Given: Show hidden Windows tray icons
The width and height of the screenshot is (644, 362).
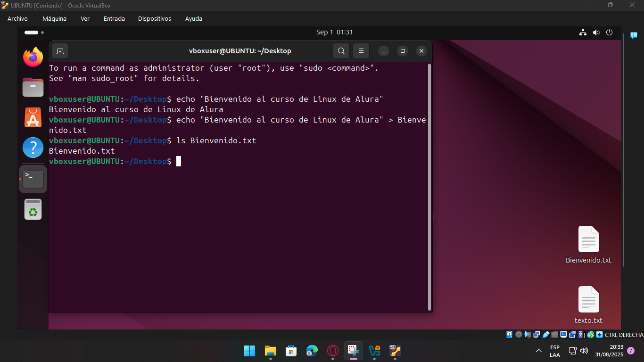Looking at the screenshot, I should (539, 351).
